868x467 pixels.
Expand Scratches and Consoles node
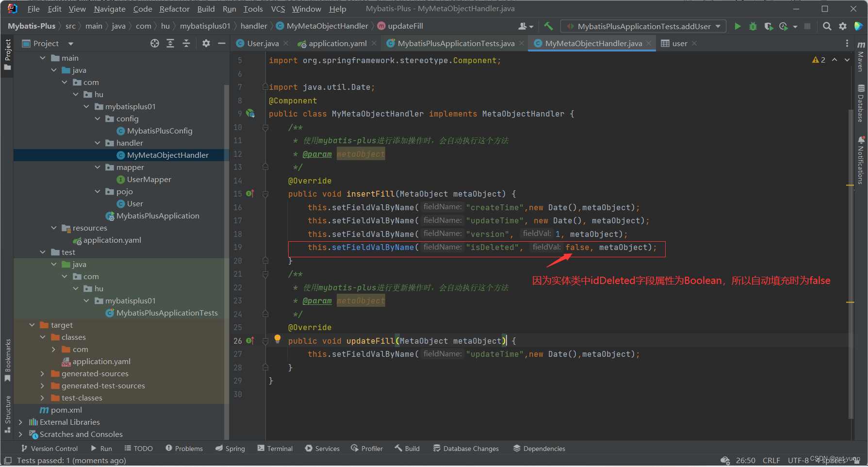[x=20, y=434]
